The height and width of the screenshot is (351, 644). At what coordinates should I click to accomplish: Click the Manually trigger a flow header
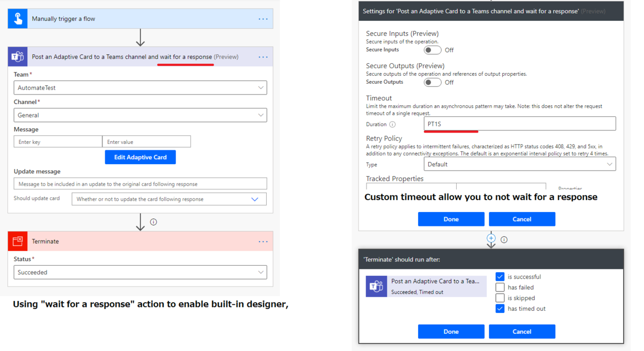(x=140, y=19)
